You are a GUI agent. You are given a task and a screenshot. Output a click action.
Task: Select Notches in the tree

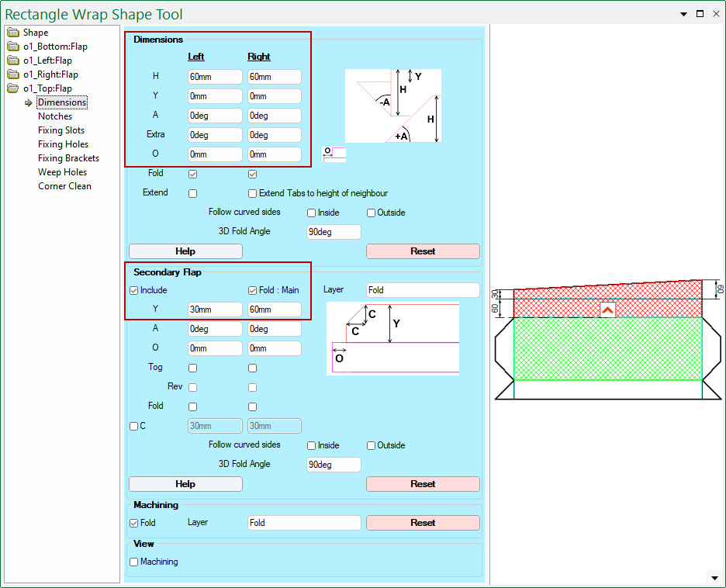point(55,116)
